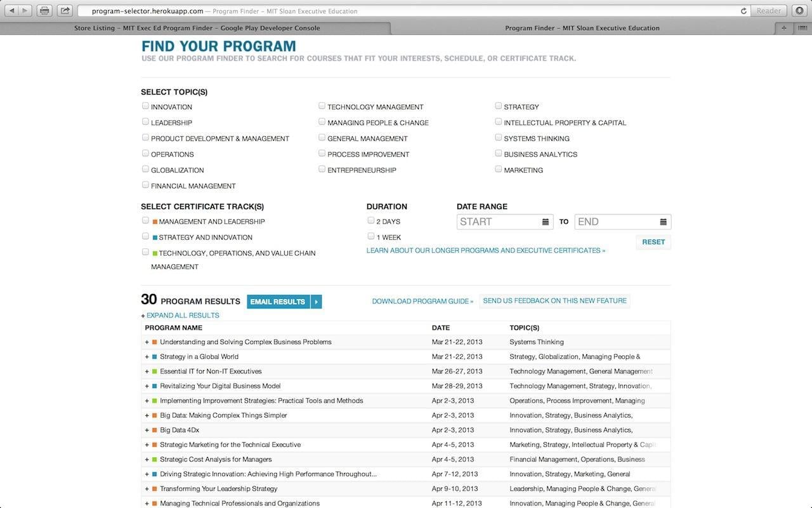Viewport: 812px width, 508px height.
Task: Click the Date column header
Action: tap(441, 328)
